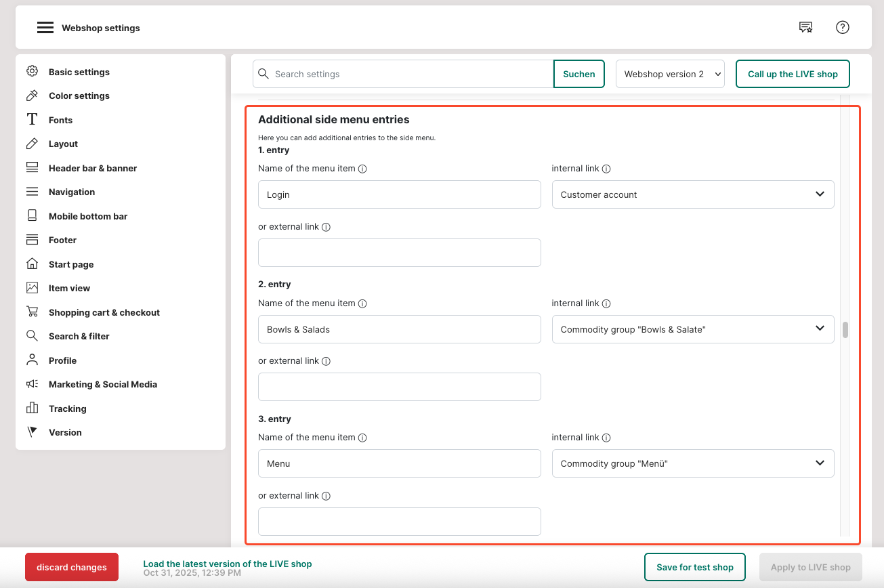Open the Navigation settings section

coord(72,192)
